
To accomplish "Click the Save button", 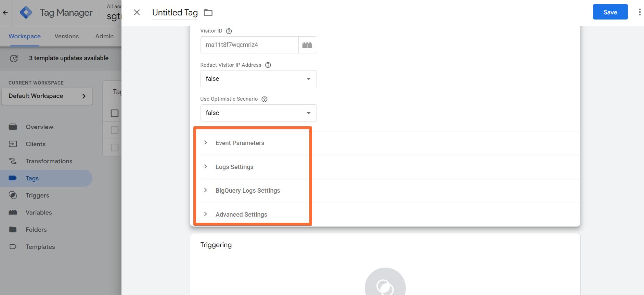I will click(x=610, y=12).
